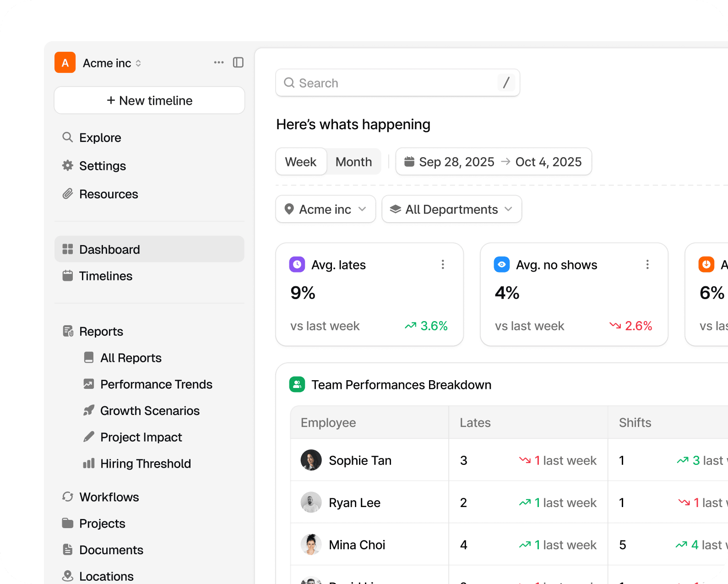Open Avg. no shows card options menu
This screenshot has width=728, height=584.
(647, 265)
